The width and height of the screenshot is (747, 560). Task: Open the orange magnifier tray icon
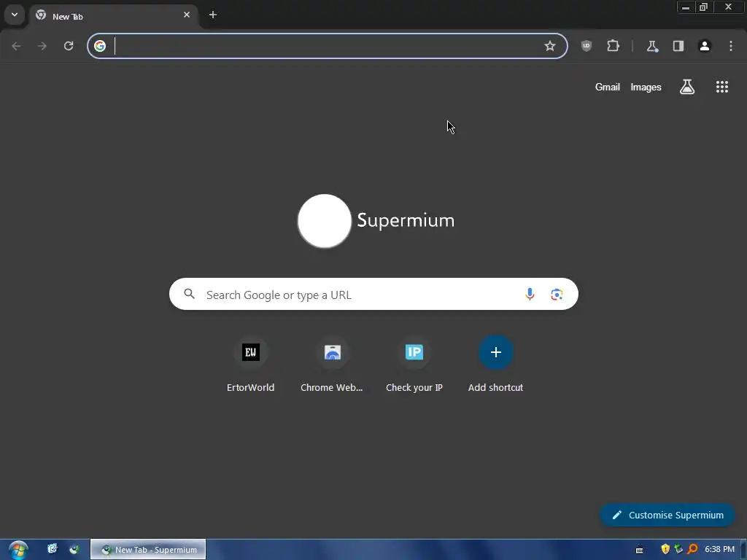coord(693,549)
